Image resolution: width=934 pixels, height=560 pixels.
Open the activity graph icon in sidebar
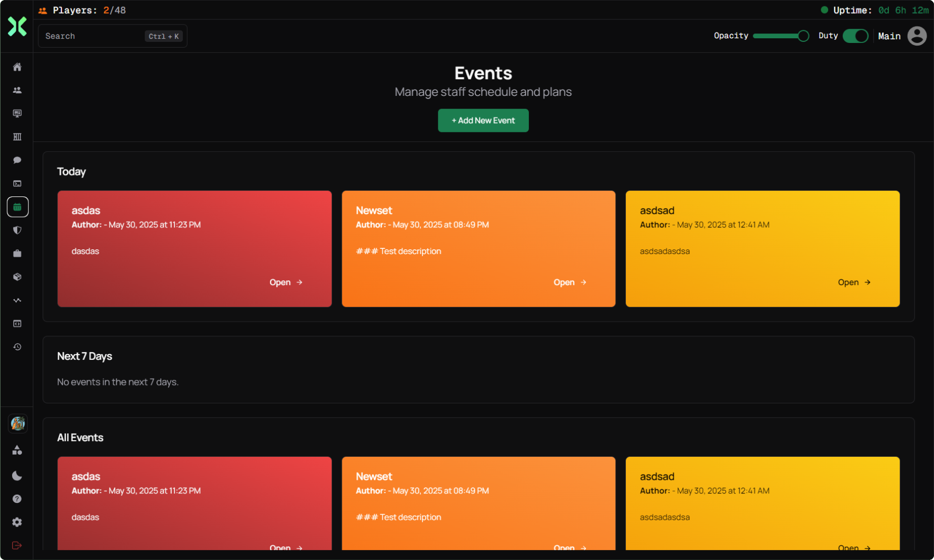pyautogui.click(x=17, y=300)
